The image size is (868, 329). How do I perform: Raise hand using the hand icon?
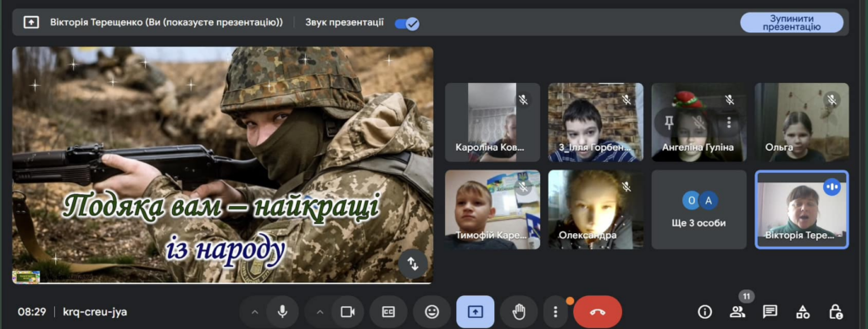pos(519,312)
